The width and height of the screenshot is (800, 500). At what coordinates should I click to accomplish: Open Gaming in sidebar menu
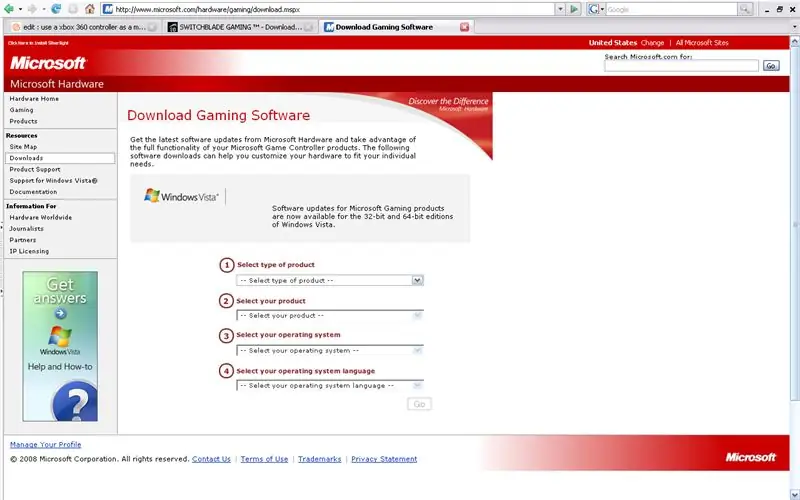coord(21,110)
